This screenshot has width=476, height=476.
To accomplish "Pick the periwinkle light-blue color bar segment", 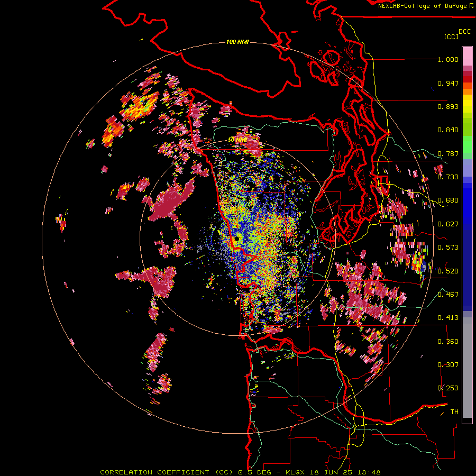I will click(x=467, y=168).
